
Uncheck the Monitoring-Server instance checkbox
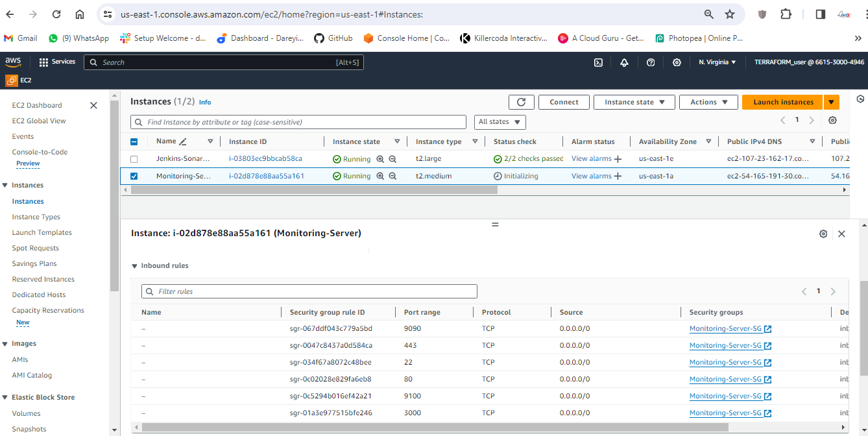point(134,176)
